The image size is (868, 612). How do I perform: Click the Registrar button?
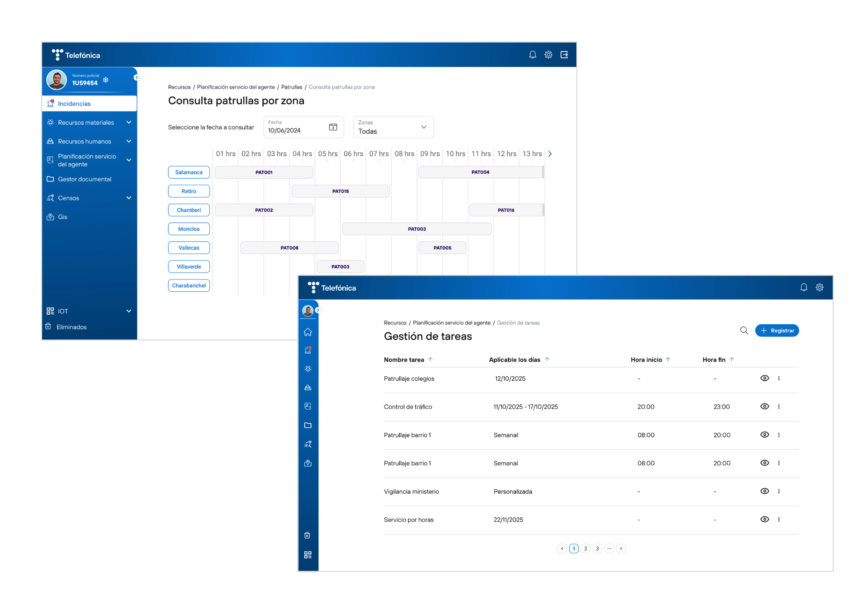point(777,330)
